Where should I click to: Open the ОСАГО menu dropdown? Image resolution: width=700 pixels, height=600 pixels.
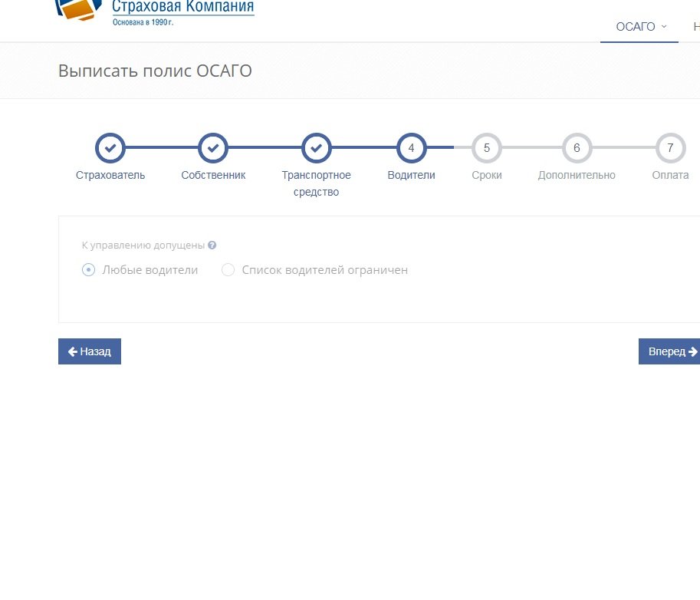pyautogui.click(x=641, y=27)
